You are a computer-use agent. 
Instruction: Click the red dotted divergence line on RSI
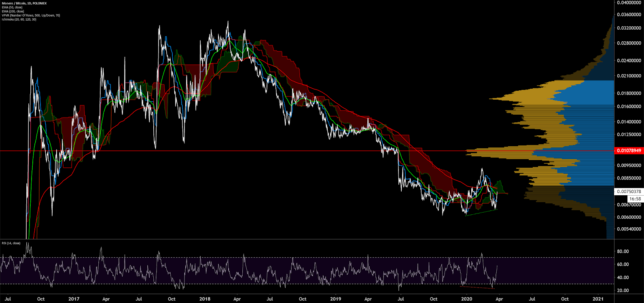pyautogui.click(x=477, y=287)
